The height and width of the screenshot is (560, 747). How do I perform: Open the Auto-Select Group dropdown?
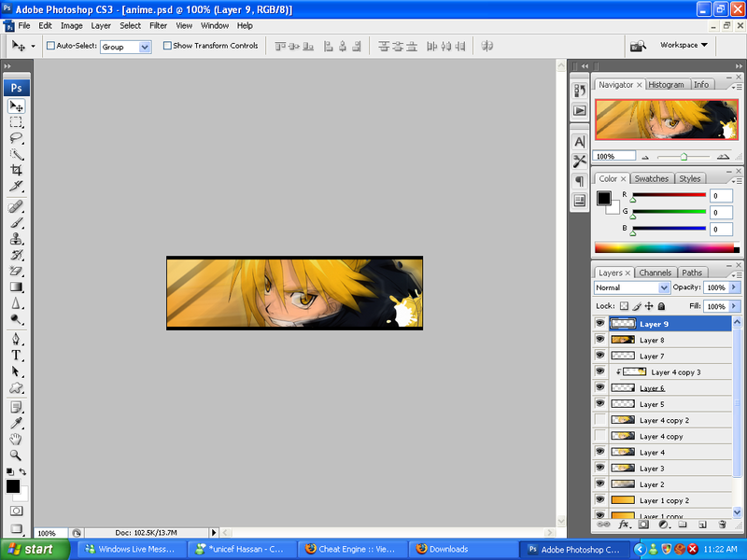pos(125,46)
